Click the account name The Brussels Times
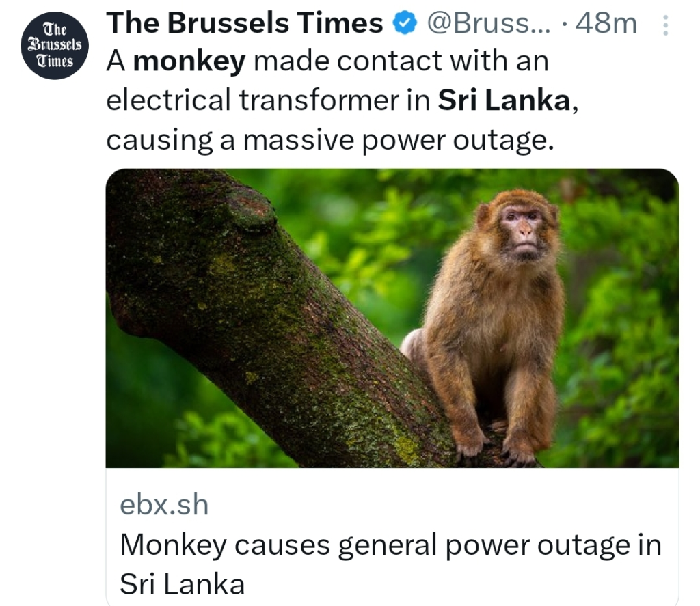 pyautogui.click(x=245, y=24)
